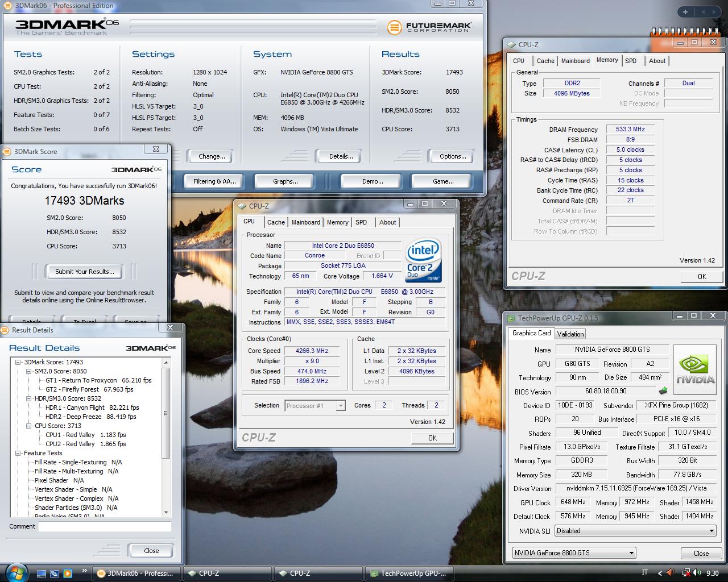Open Windows Media Player quick launch icon
728x582 pixels.
click(x=68, y=573)
